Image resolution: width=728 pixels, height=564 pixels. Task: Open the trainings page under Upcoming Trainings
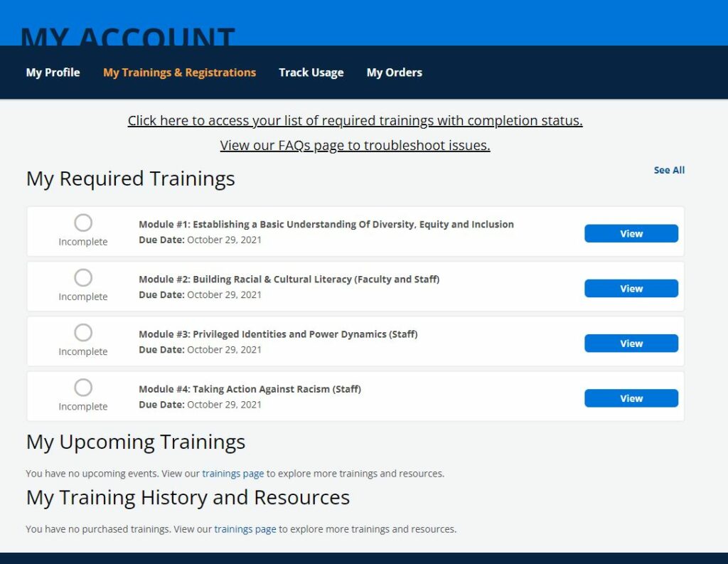pyautogui.click(x=234, y=473)
